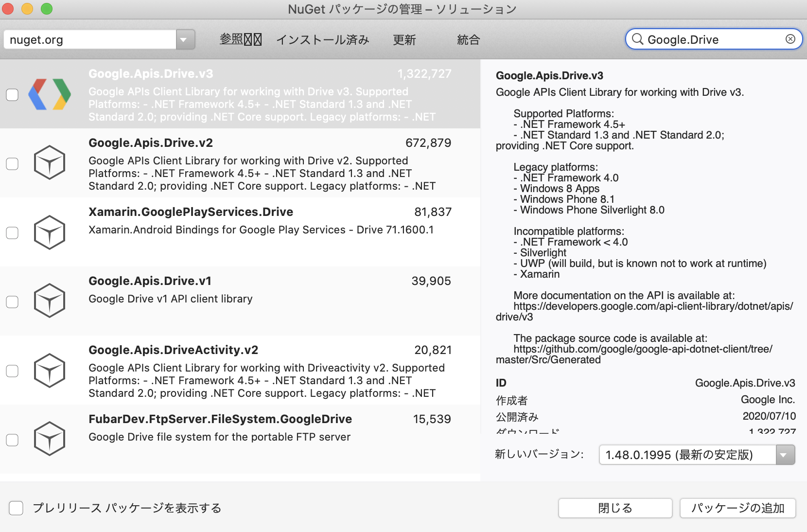Image resolution: width=807 pixels, height=532 pixels.
Task: Switch to the 統合 tab
Action: click(x=469, y=39)
